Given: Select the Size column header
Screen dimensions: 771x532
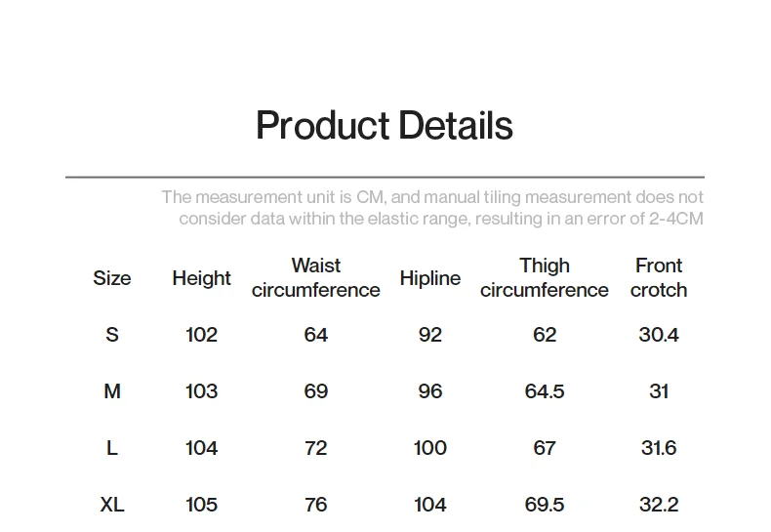Looking at the screenshot, I should (x=112, y=278).
